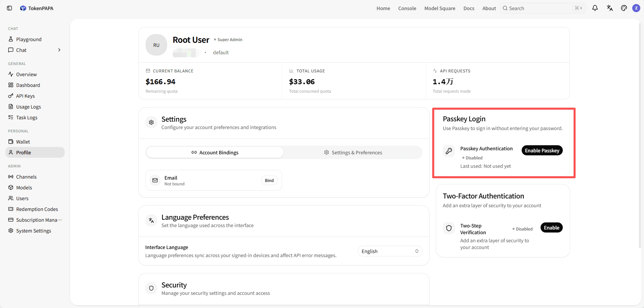Switch to Settings & Preferences tab
The height and width of the screenshot is (308, 644).
point(353,152)
